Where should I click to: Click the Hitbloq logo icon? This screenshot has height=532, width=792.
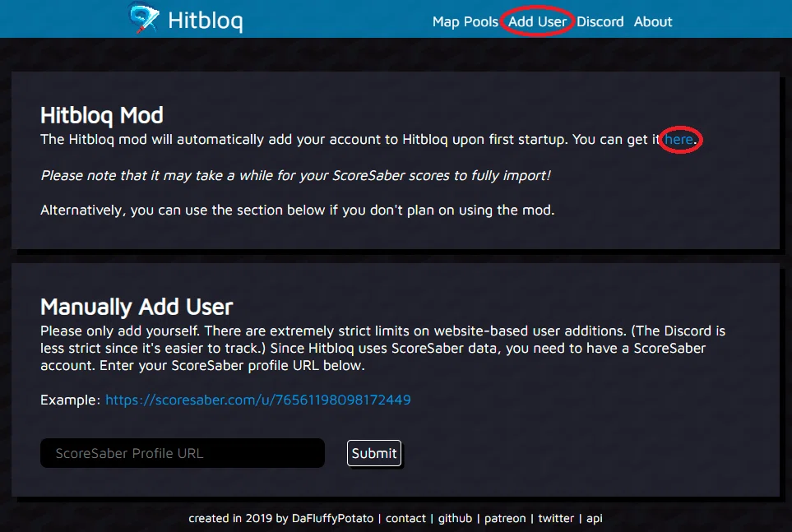pos(145,18)
